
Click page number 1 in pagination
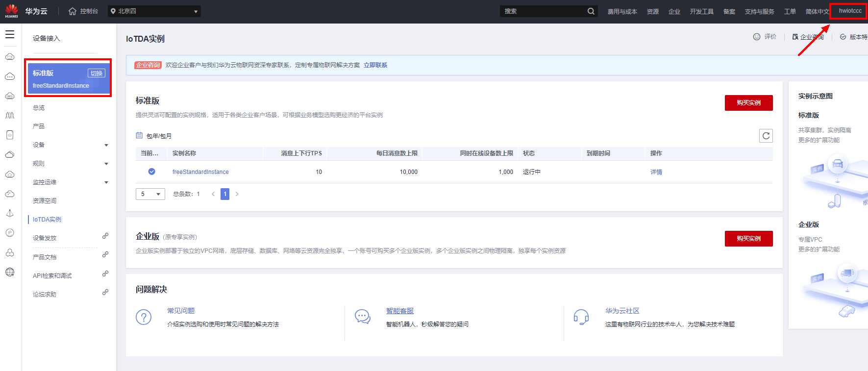pyautogui.click(x=225, y=194)
